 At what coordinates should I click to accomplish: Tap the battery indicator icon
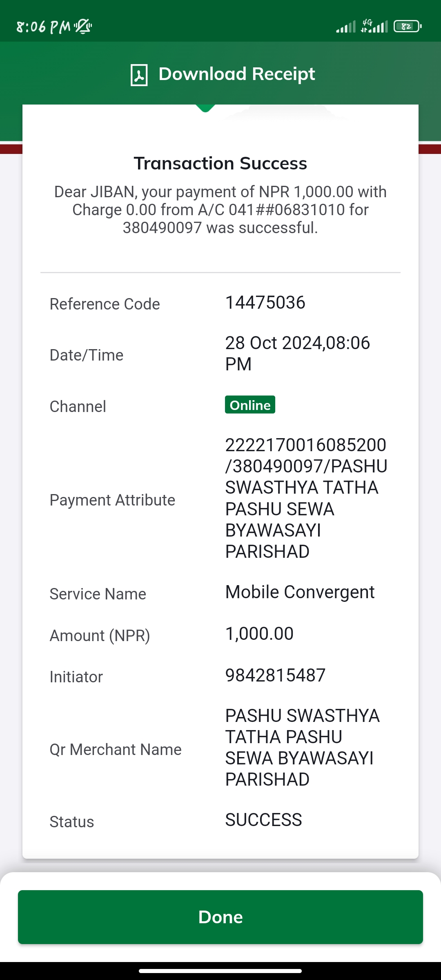407,27
